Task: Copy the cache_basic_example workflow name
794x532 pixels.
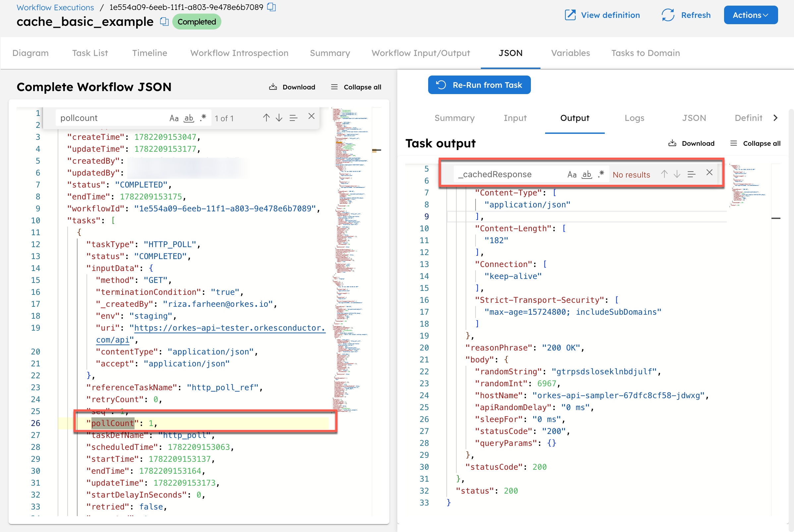Action: pyautogui.click(x=164, y=22)
